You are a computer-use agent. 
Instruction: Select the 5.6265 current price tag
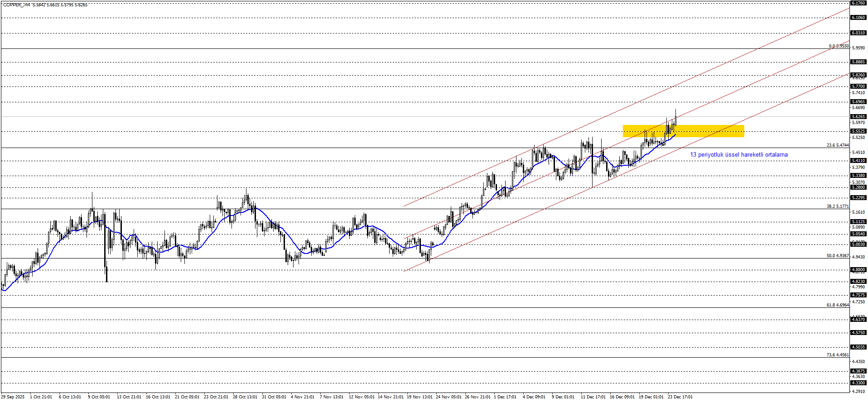pos(858,117)
